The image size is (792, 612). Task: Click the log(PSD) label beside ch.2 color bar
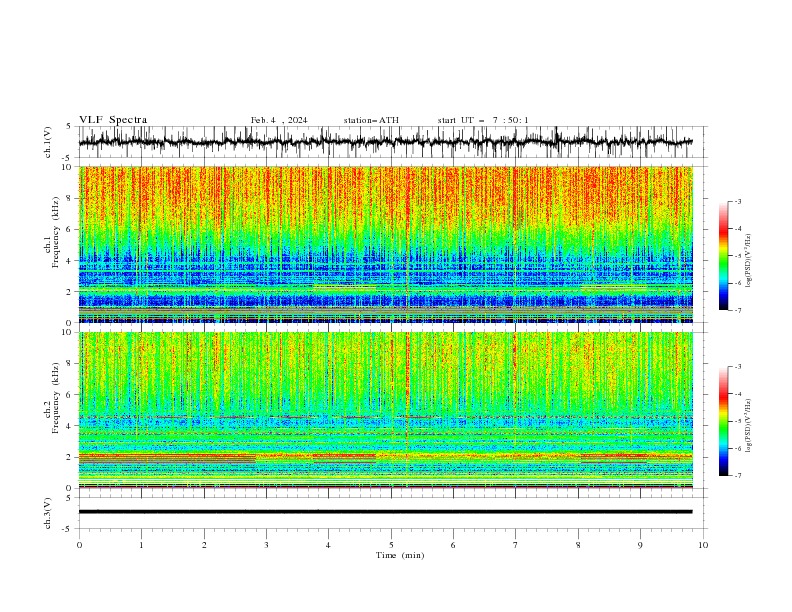tap(749, 425)
